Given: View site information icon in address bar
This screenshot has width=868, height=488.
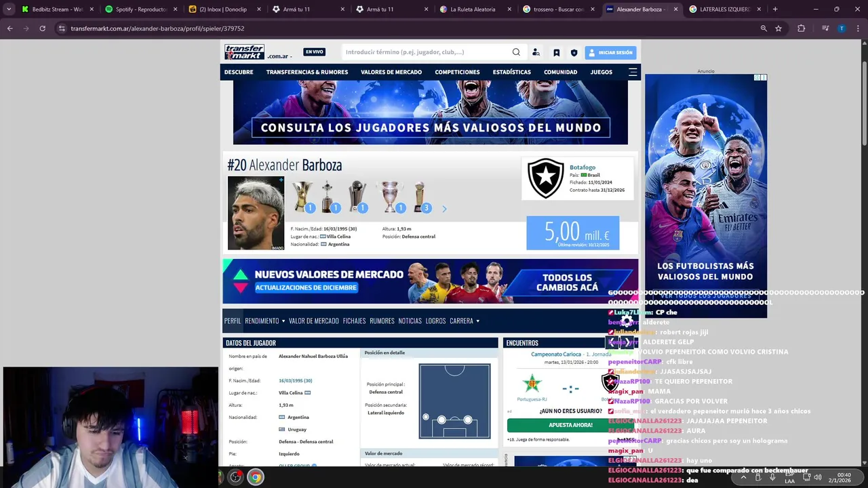Looking at the screenshot, I should coord(62,28).
